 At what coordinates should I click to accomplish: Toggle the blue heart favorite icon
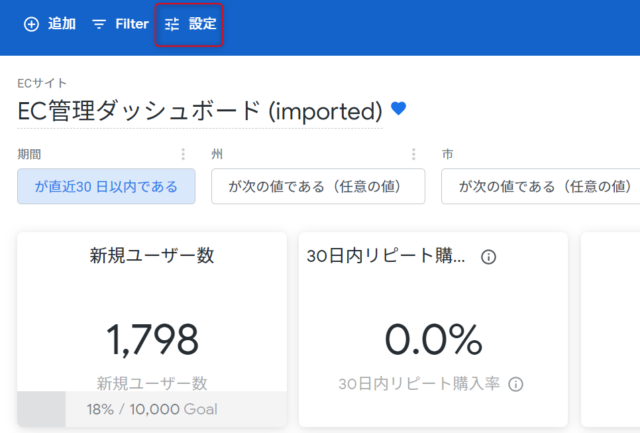tap(398, 108)
